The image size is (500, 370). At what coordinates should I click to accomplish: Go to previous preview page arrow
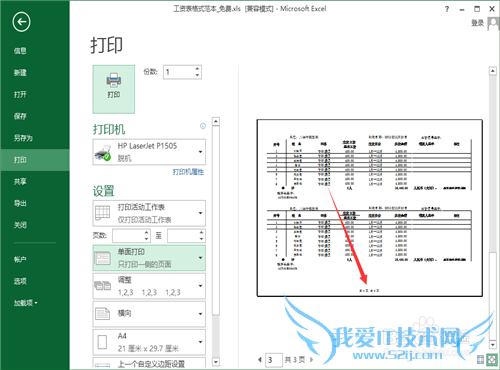260,360
